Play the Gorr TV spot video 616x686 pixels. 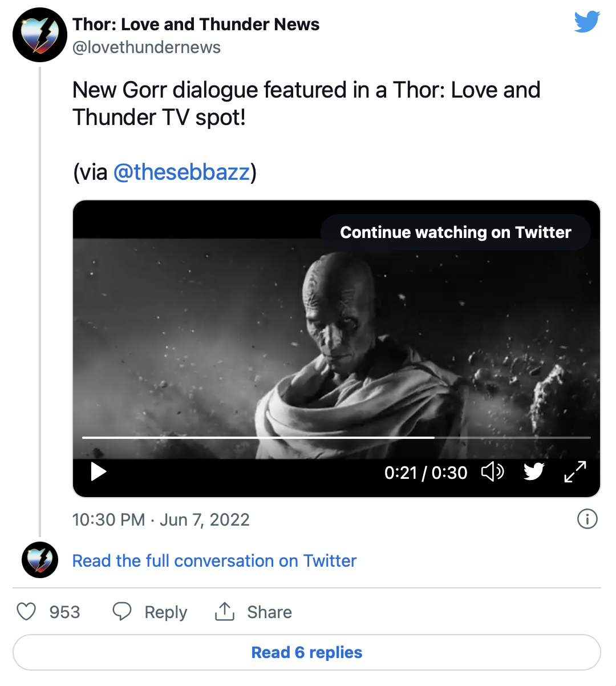point(99,472)
